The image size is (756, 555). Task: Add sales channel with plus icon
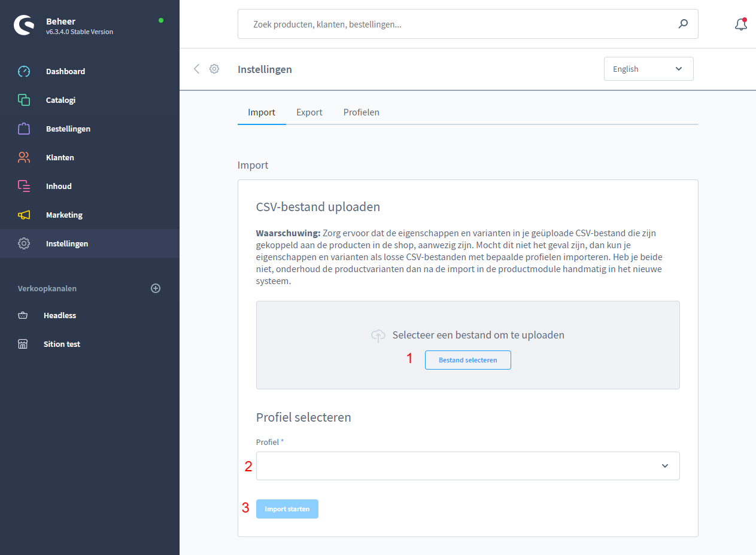pos(156,288)
